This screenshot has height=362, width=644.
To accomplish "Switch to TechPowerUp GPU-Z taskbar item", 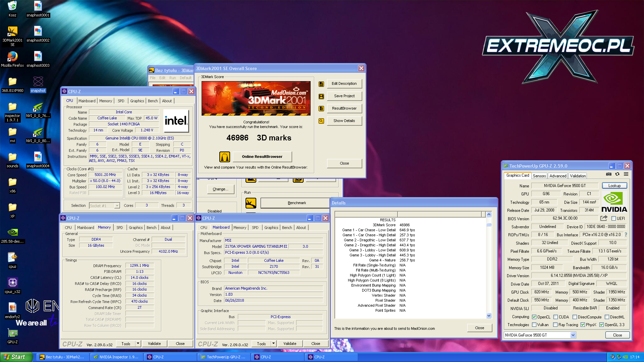I will click(x=223, y=357).
